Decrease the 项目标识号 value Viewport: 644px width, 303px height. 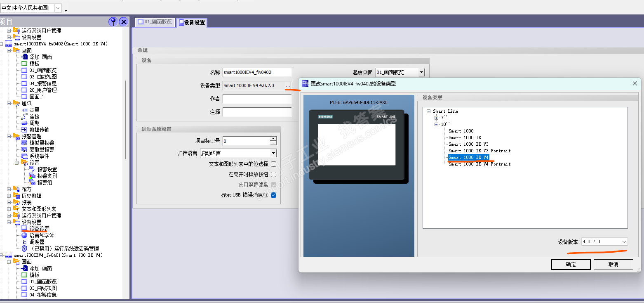(273, 143)
